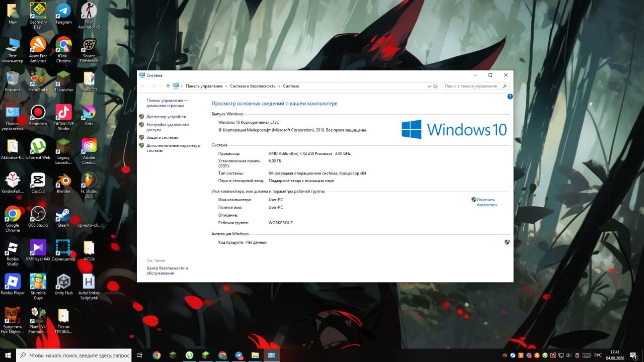Select the Unity Hub desktop icon
Viewport: 644px width, 362px height.
(x=63, y=284)
